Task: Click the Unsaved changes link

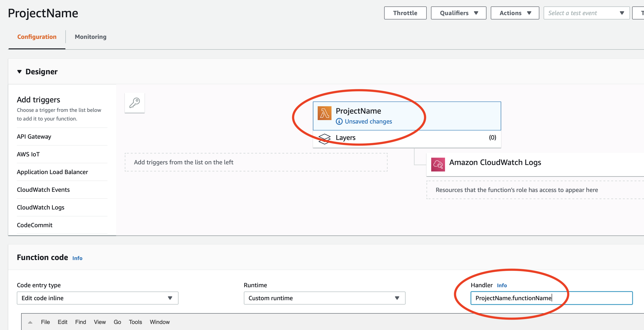Action: pos(368,122)
